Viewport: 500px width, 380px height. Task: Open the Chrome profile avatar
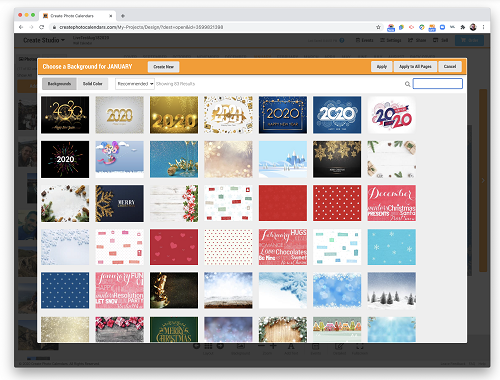pyautogui.click(x=473, y=27)
